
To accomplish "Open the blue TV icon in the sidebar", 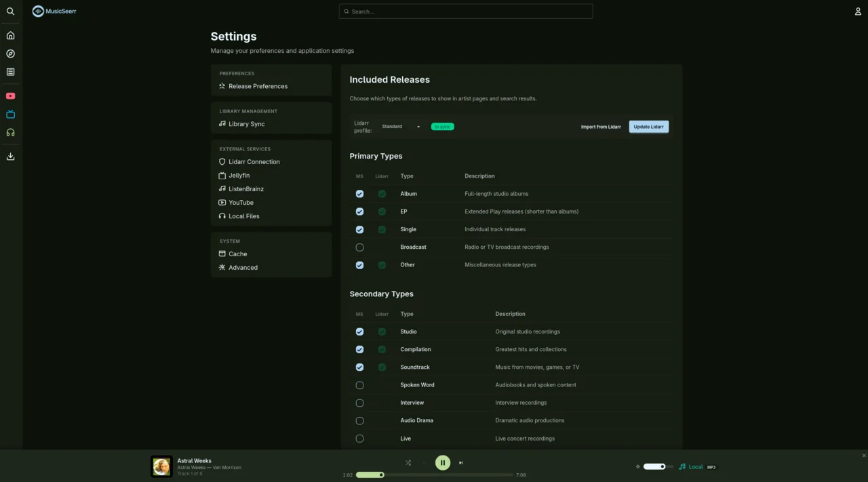I will 10,114.
